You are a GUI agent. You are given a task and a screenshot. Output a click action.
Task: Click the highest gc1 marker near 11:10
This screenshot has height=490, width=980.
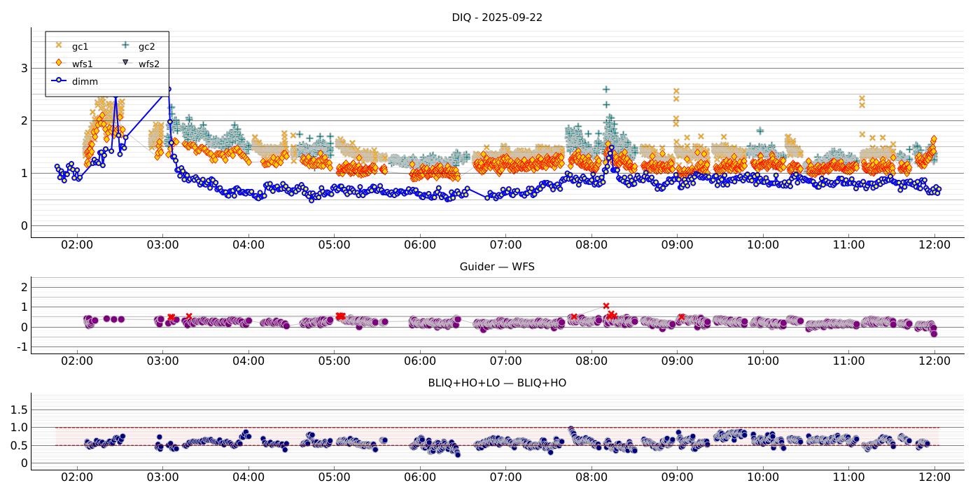(862, 99)
